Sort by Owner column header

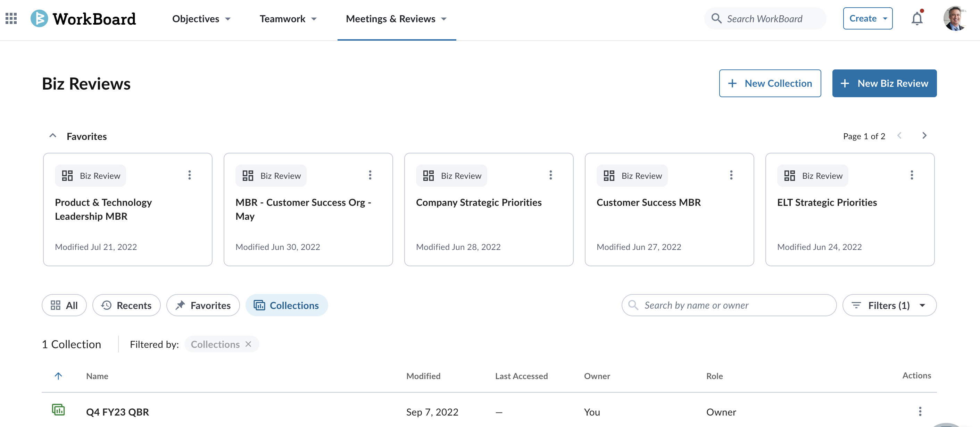click(x=597, y=376)
